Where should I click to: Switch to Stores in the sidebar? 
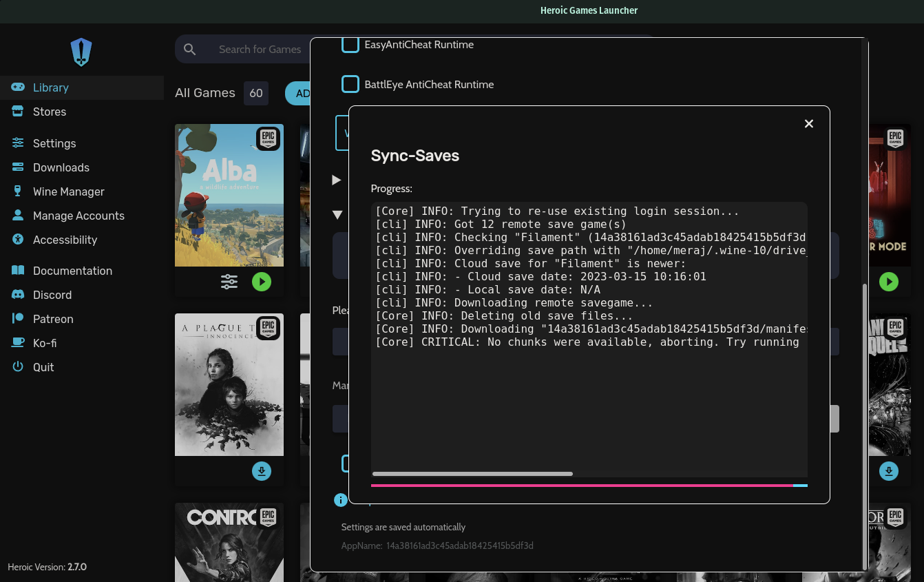[x=50, y=112]
